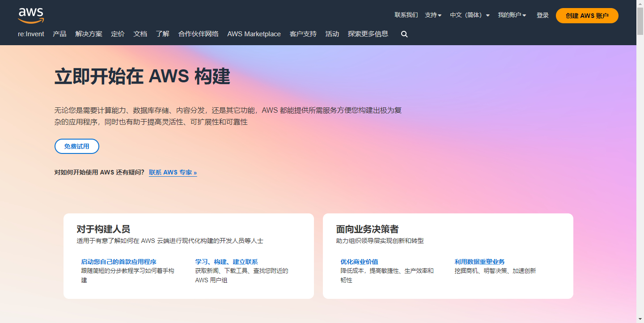This screenshot has height=323, width=644.
Task: Open the 了解 menu
Action: [162, 34]
